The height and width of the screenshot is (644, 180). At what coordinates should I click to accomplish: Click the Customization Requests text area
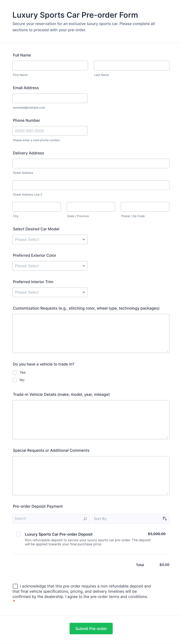point(91,333)
